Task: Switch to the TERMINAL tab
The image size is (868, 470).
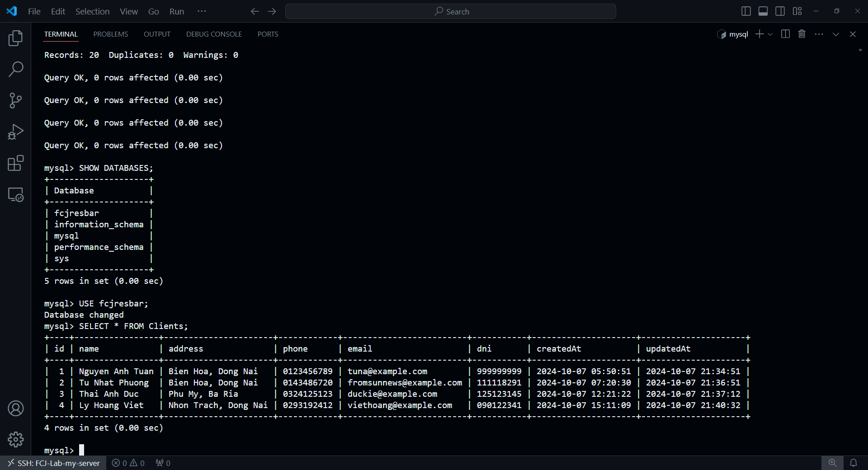Action: pyautogui.click(x=61, y=34)
